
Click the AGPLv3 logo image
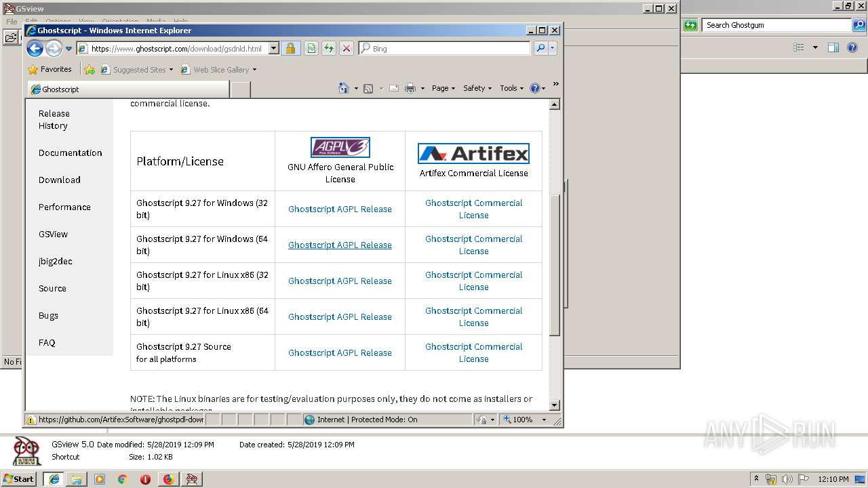(340, 147)
